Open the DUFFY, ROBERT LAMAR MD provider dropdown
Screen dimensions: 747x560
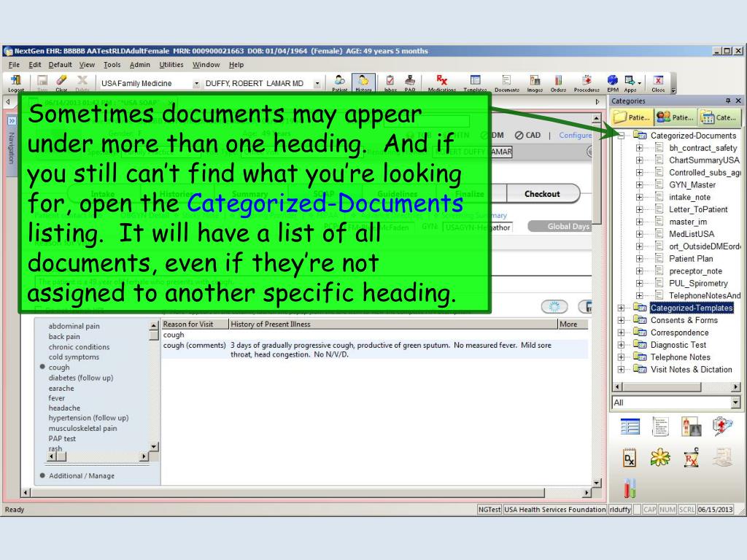pos(317,83)
